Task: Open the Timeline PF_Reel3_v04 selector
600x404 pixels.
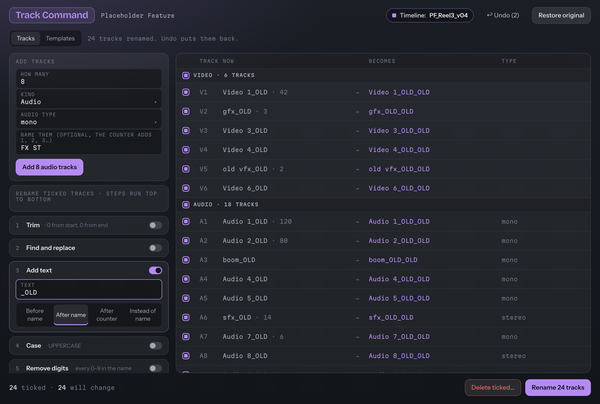Action: coord(430,16)
